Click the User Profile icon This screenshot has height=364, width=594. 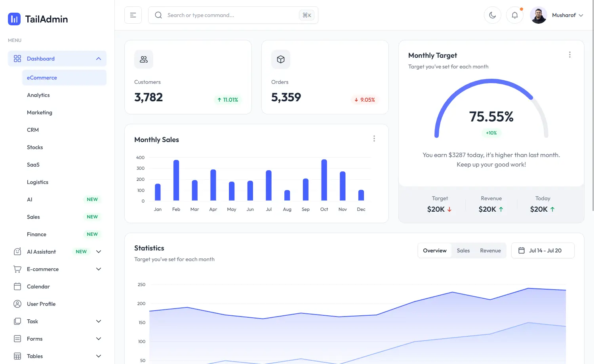[x=17, y=304]
